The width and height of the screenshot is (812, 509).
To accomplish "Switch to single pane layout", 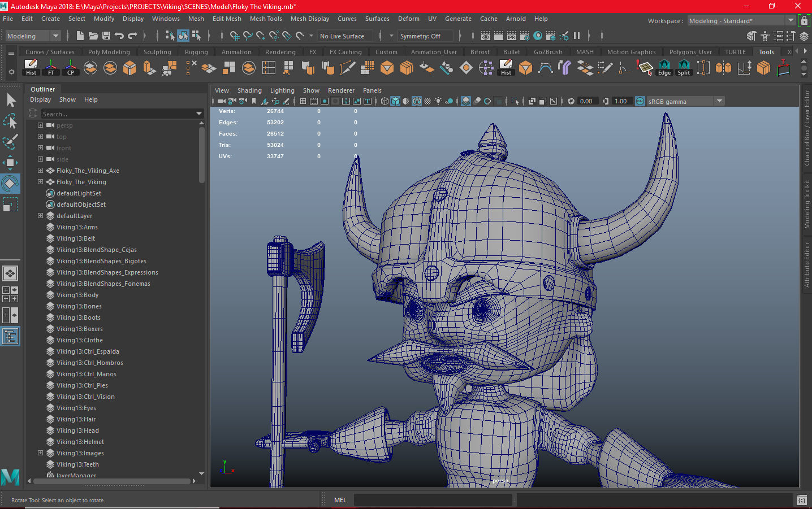I will [10, 274].
